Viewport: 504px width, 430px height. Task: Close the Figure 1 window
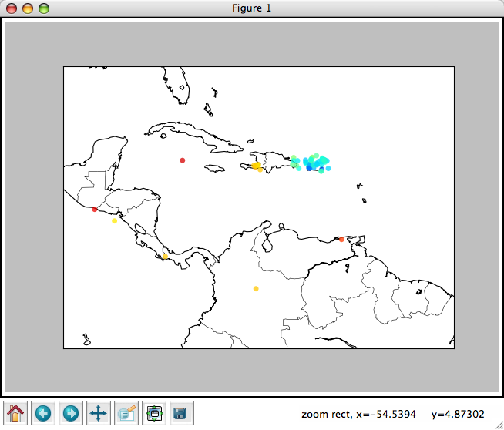click(x=13, y=8)
